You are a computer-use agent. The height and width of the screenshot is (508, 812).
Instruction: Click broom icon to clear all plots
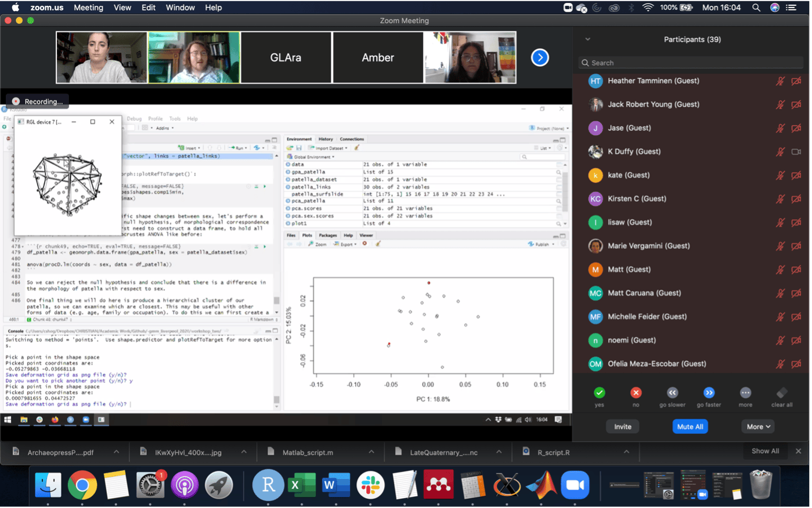coord(378,244)
